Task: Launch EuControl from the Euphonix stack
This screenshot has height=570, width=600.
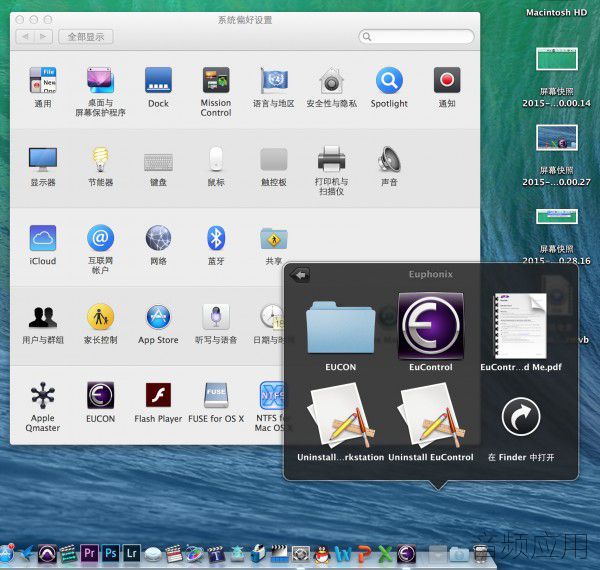Action: coord(431,326)
